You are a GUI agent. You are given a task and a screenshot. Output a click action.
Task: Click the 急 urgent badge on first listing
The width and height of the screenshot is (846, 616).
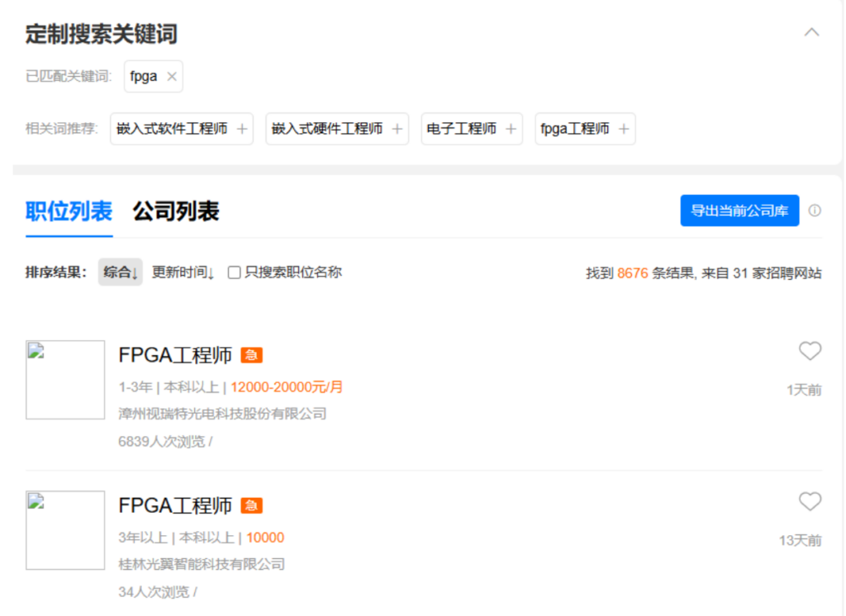pyautogui.click(x=251, y=353)
